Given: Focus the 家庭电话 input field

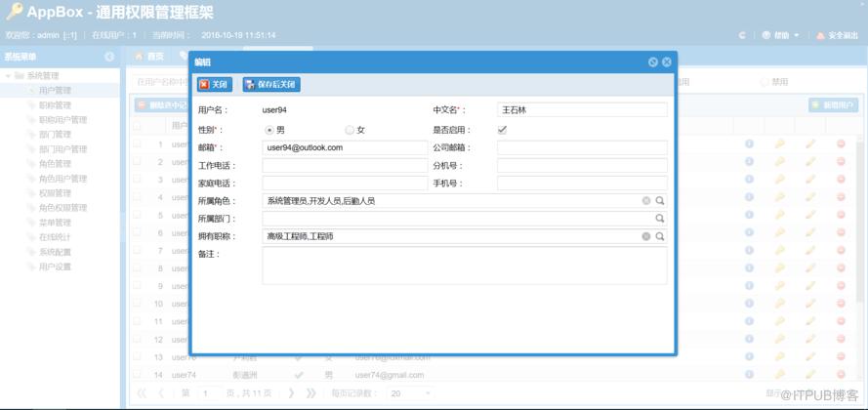Looking at the screenshot, I should click(345, 184).
